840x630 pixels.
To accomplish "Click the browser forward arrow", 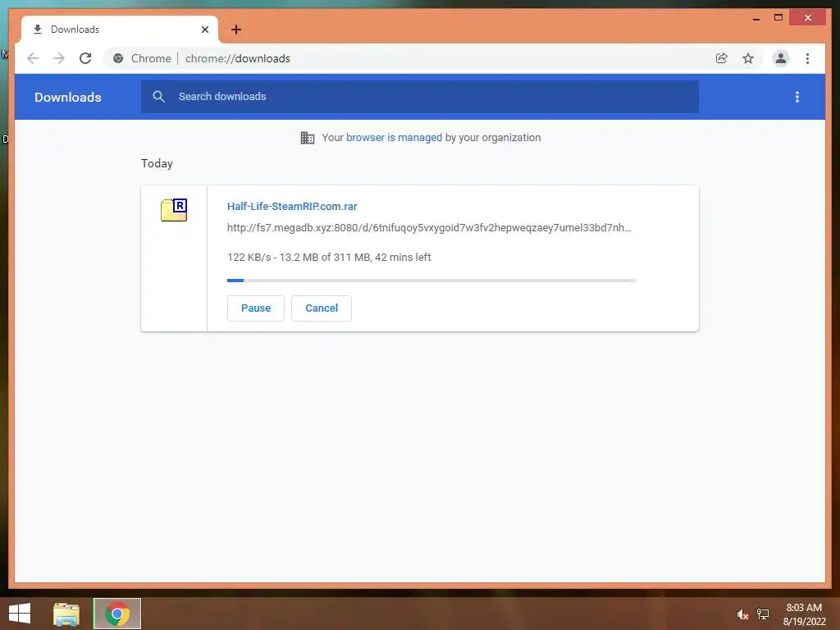I will click(x=59, y=58).
